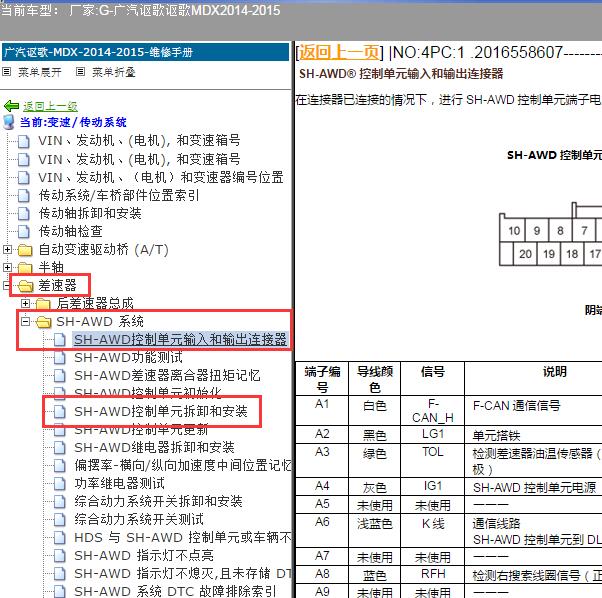Click document icon beside 功率继电器测试
This screenshot has width=602, height=598.
pyautogui.click(x=60, y=484)
